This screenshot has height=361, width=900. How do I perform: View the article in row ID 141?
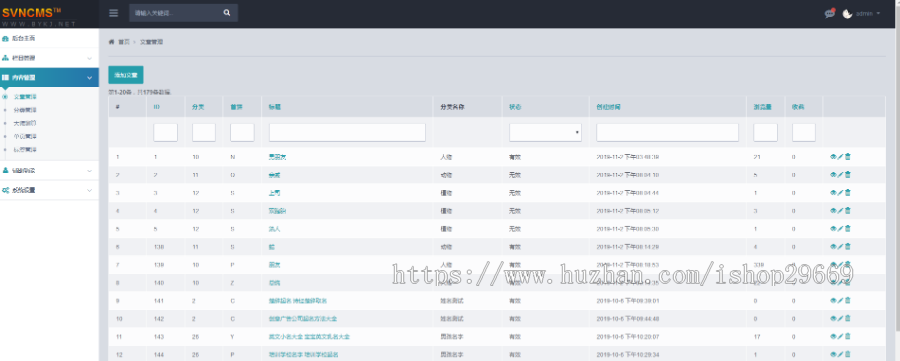[833, 300]
